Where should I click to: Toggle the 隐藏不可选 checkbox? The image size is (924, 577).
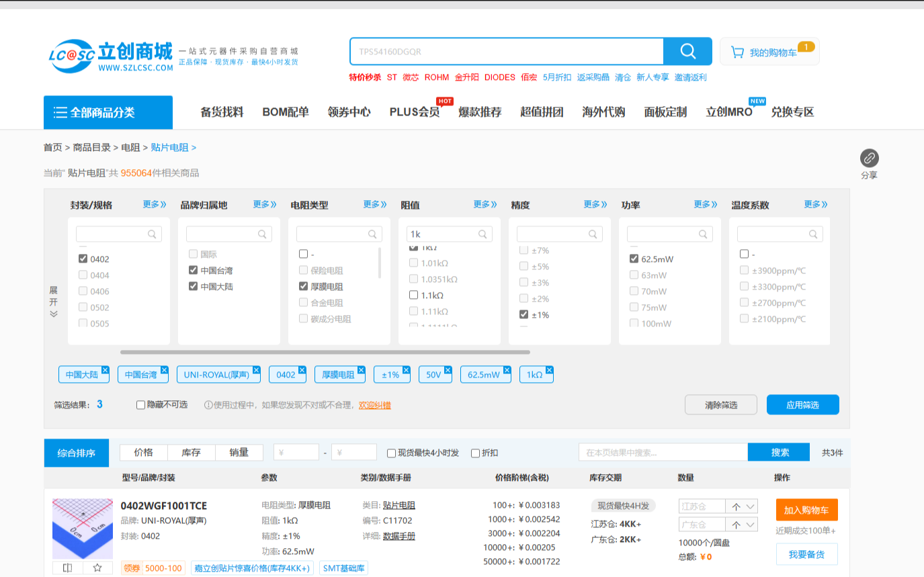pyautogui.click(x=140, y=405)
